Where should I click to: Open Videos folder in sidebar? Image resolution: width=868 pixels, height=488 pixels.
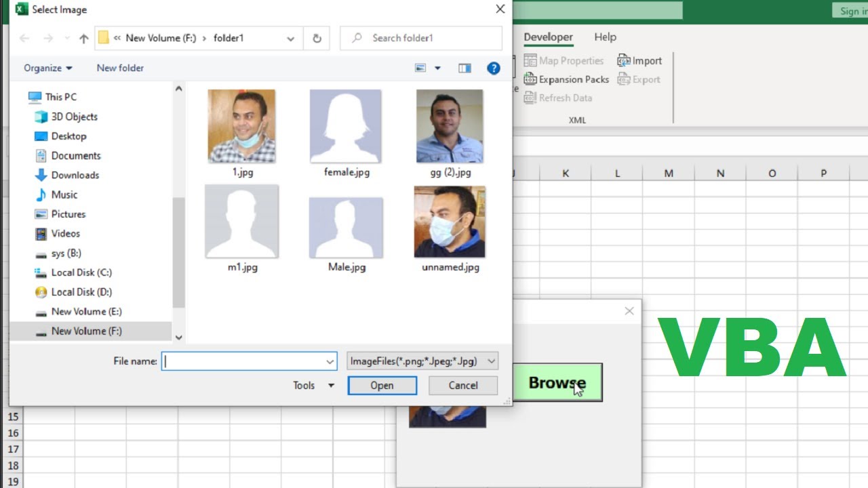58,233
